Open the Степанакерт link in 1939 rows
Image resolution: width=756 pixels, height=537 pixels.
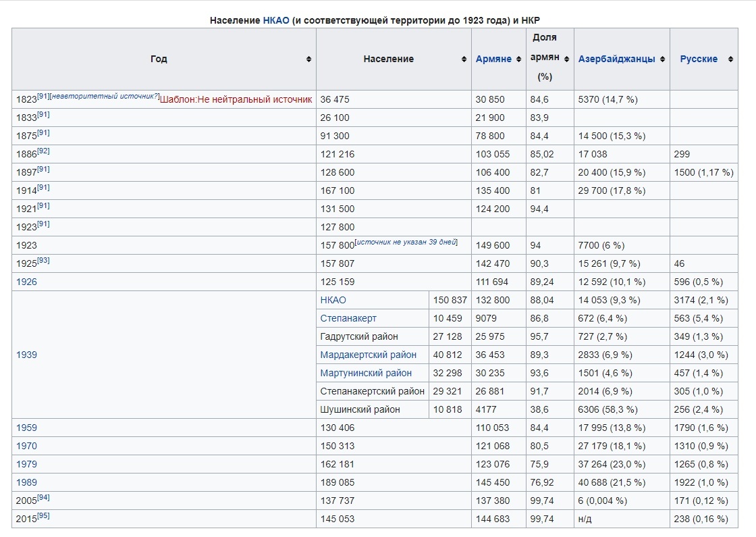348,318
